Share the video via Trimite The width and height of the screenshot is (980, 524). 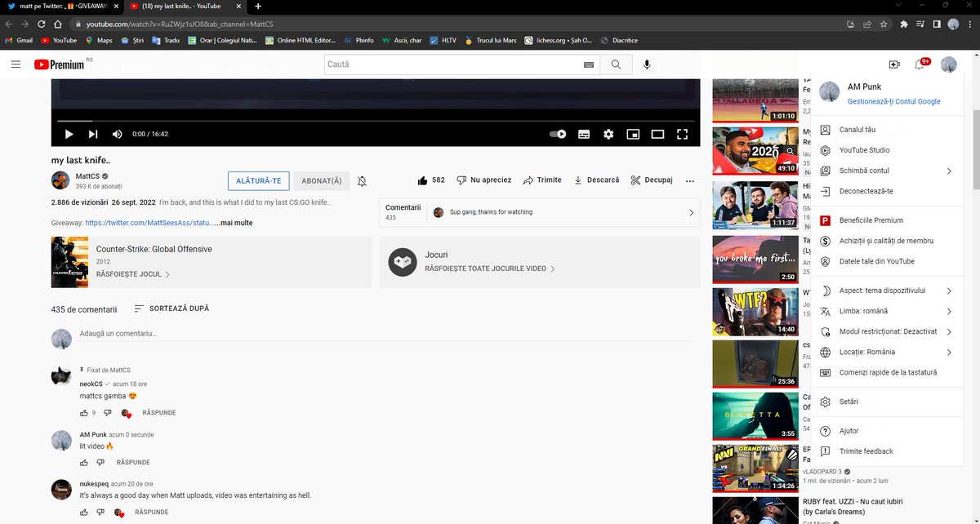[542, 180]
